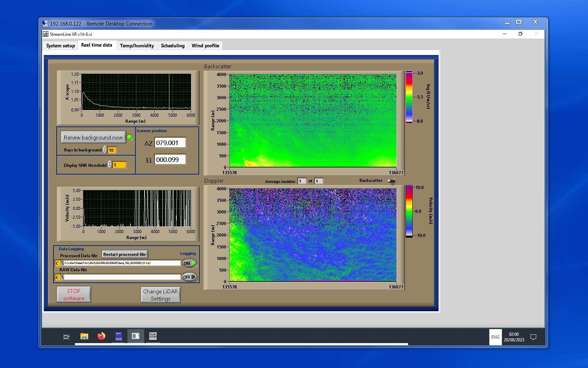Image resolution: width=588 pixels, height=368 pixels.
Task: Turn off Processed Data file logging
Action: [189, 263]
